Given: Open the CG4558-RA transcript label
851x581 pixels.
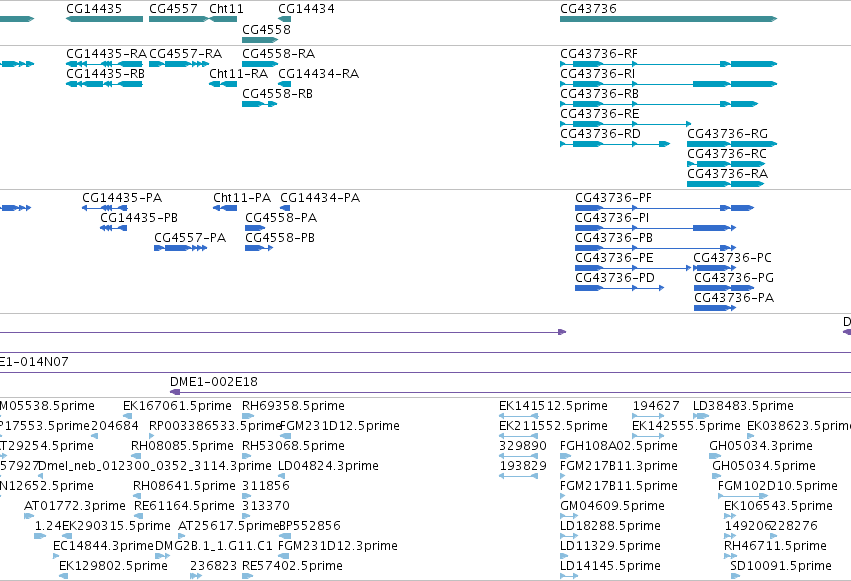Looking at the screenshot, I should click(278, 54).
